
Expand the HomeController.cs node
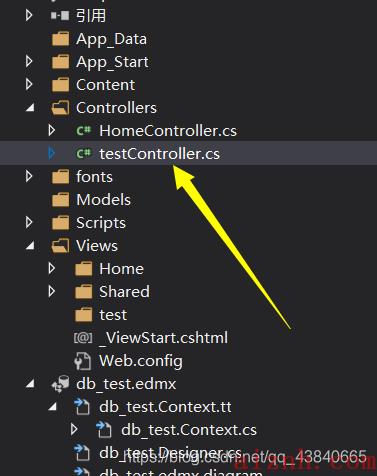tap(52, 130)
